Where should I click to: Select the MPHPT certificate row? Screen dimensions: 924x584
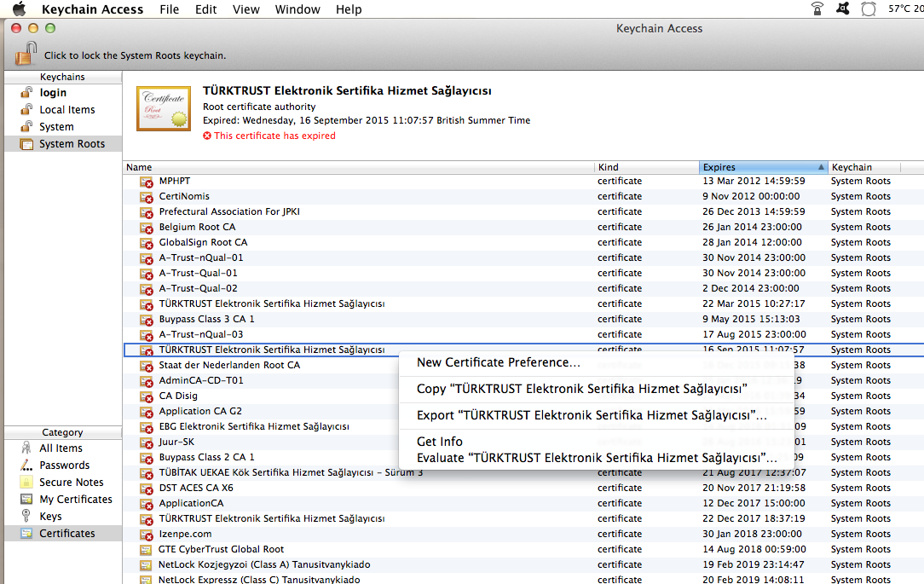523,182
